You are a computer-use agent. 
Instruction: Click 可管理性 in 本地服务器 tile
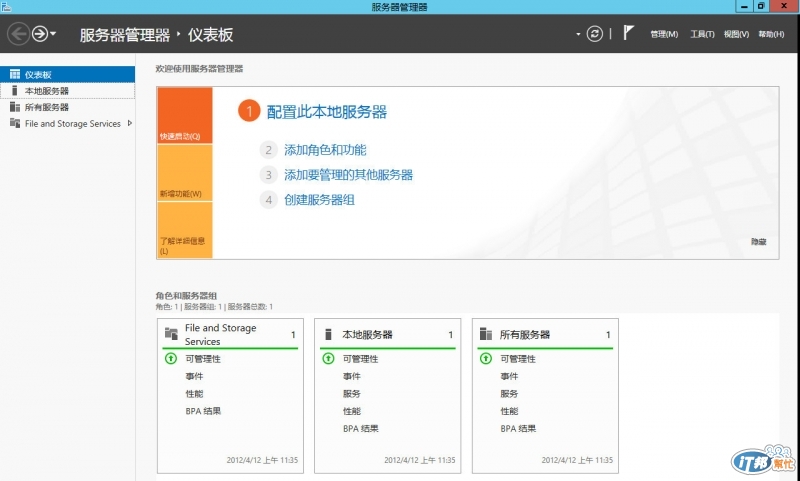pos(360,359)
